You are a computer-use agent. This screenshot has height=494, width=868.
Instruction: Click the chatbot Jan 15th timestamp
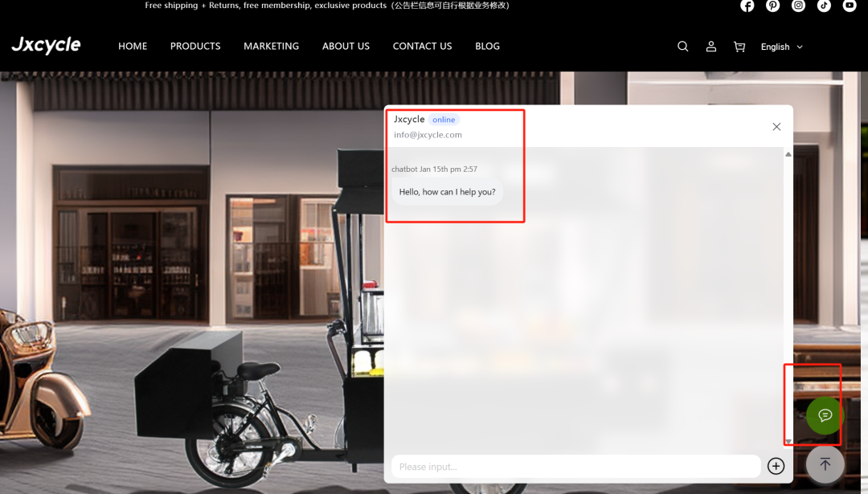434,169
